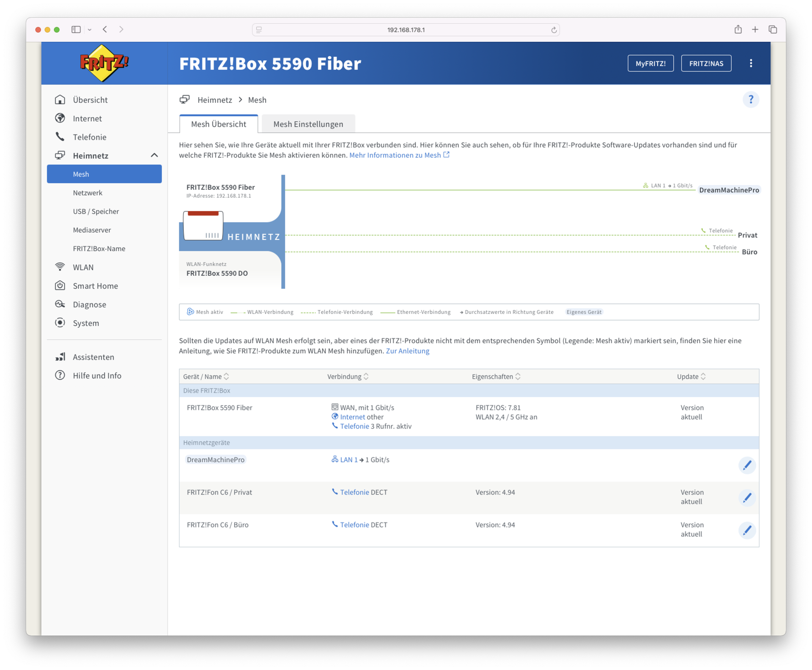Click DreamMachinePro name in device table
Image resolution: width=812 pixels, height=670 pixels.
pos(216,460)
